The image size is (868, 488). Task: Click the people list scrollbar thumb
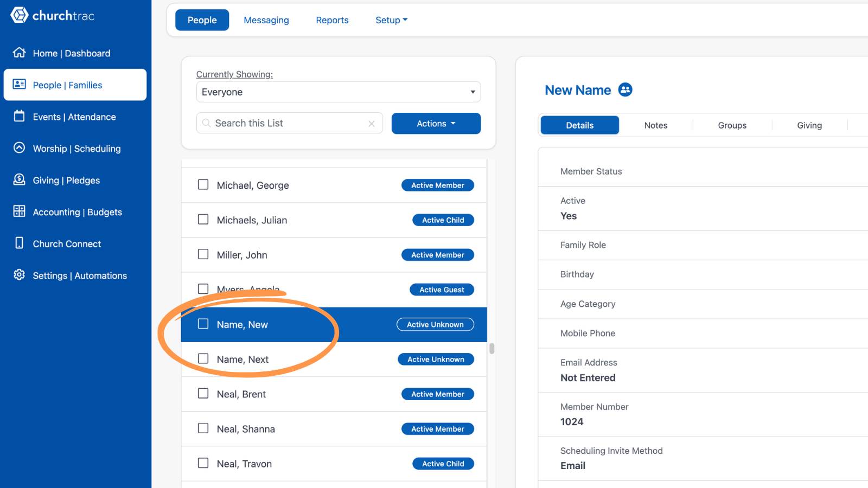(x=492, y=348)
